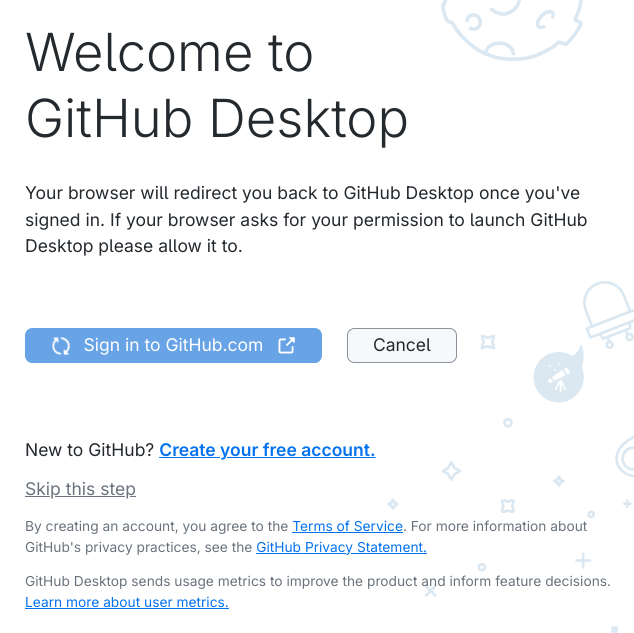Screen dimensions: 634x633
Task: Click the external link arrow icon in the sign-in button
Action: pyautogui.click(x=287, y=346)
